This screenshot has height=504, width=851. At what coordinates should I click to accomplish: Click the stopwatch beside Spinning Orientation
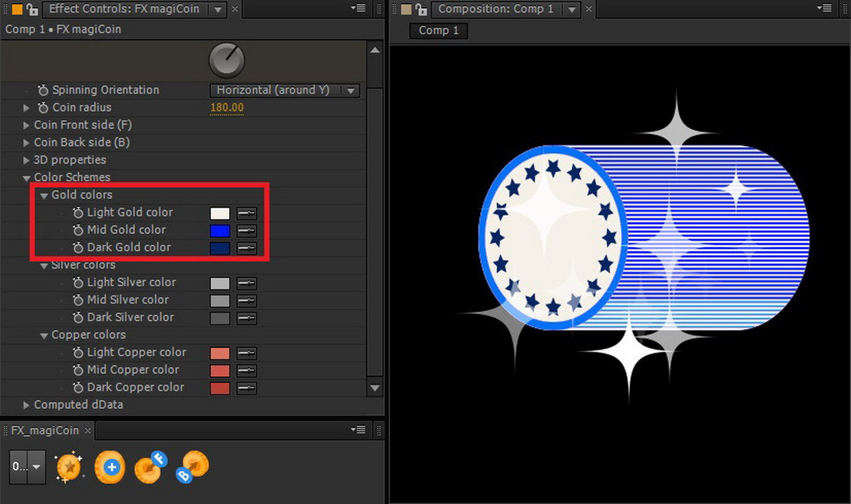(x=43, y=90)
